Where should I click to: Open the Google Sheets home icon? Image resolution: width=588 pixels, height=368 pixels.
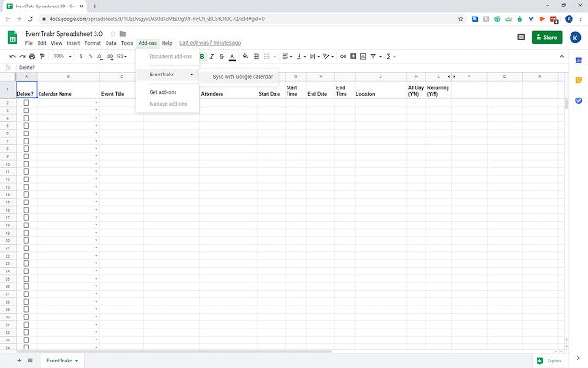[x=12, y=38]
